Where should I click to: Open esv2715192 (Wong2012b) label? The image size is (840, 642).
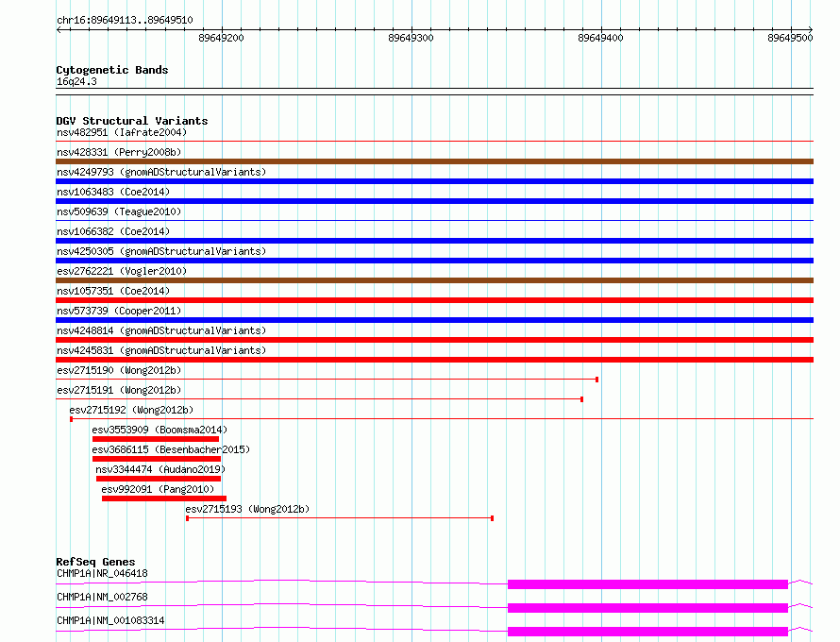point(131,410)
